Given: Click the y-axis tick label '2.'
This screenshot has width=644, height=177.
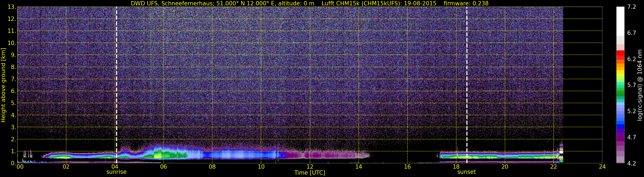Looking at the screenshot, I should [x=13, y=139].
